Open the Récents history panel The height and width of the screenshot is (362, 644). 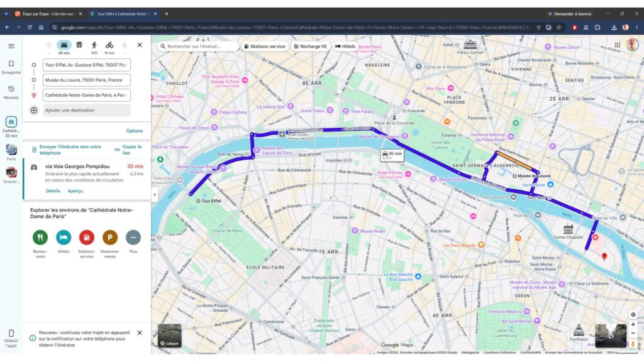tap(11, 92)
